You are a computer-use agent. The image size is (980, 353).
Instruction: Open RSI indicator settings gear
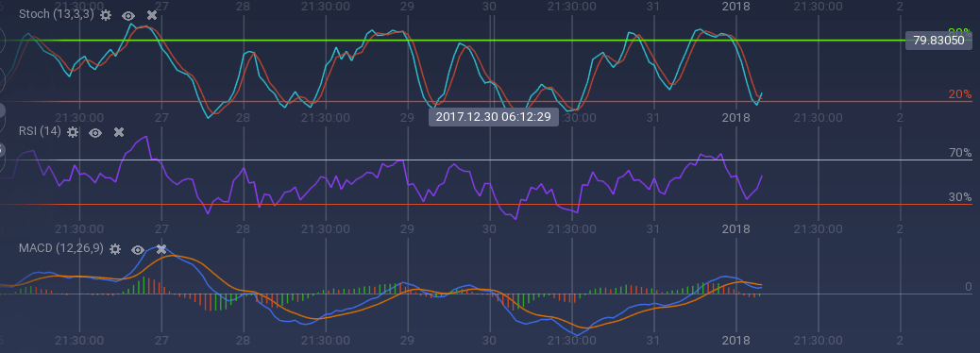(73, 132)
